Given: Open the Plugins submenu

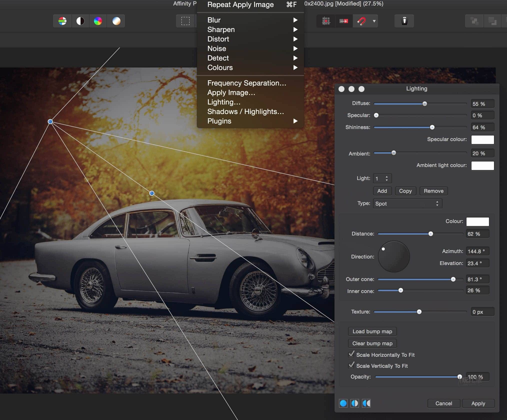Looking at the screenshot, I should coord(250,121).
